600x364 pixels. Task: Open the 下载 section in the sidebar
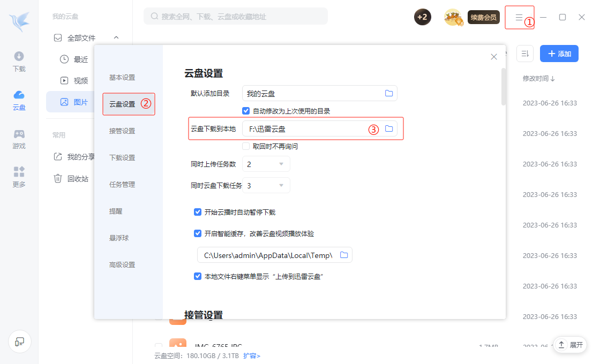[x=19, y=62]
